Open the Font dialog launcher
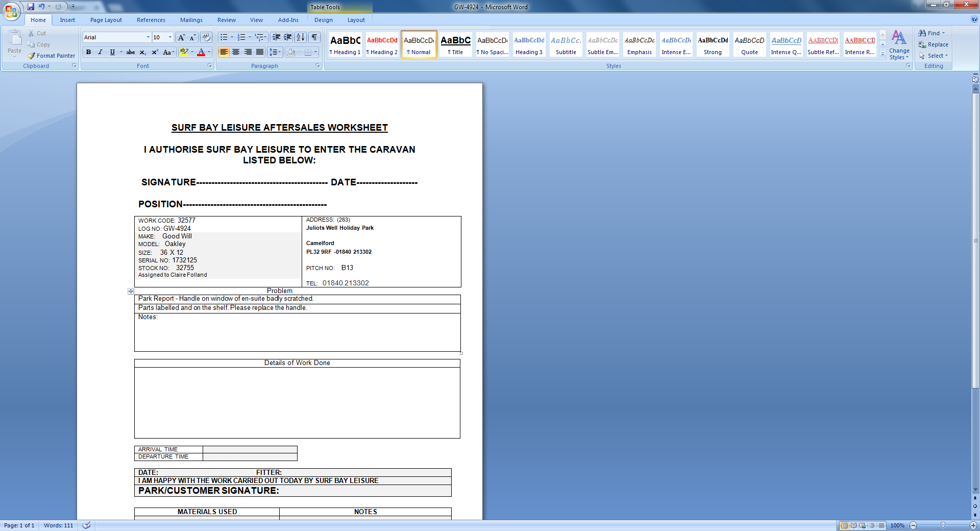The width and height of the screenshot is (980, 531). point(209,66)
